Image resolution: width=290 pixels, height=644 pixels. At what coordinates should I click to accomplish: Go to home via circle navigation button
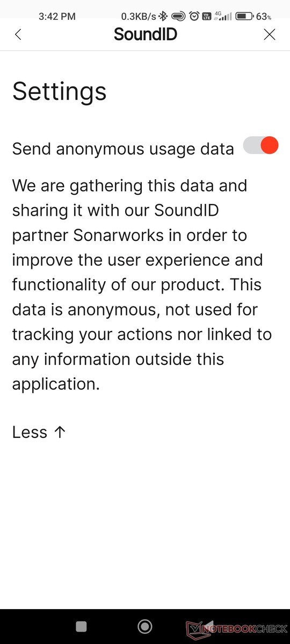tap(145, 626)
